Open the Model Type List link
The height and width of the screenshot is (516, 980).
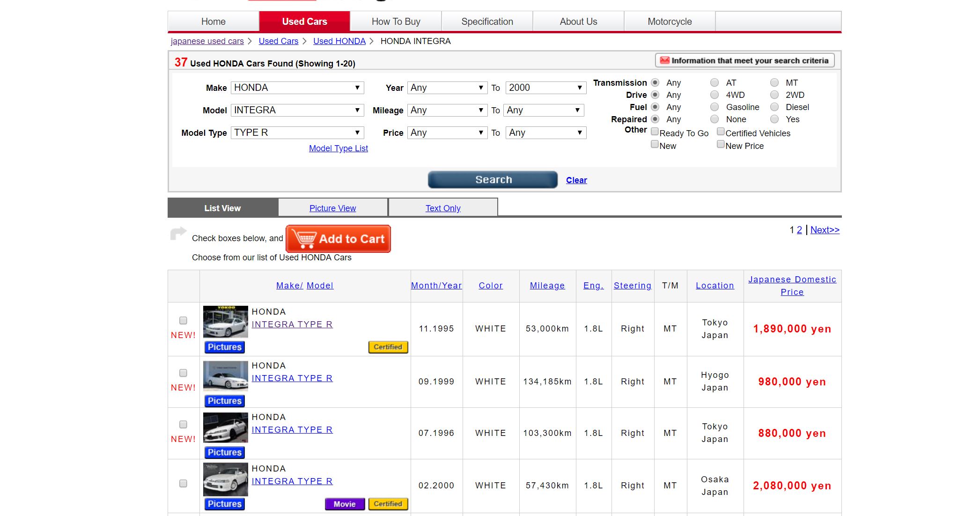click(339, 148)
